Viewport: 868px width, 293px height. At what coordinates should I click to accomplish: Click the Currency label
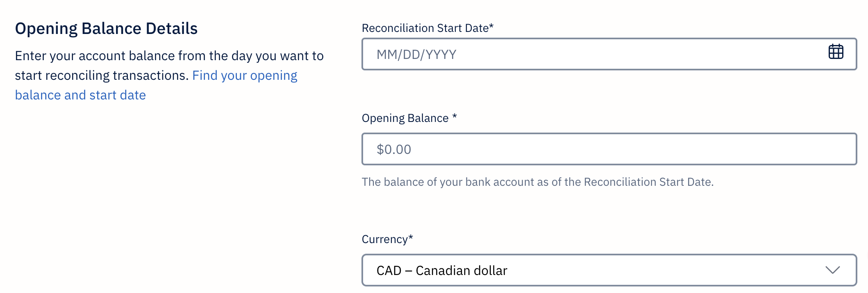[384, 239]
